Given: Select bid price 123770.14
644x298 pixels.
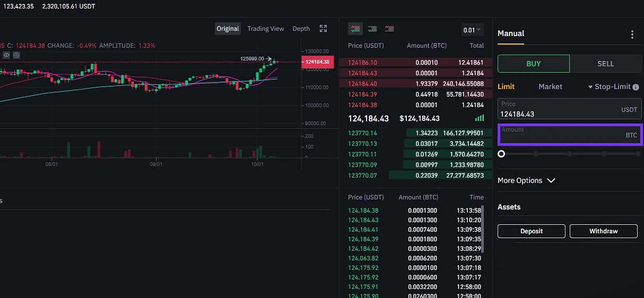Looking at the screenshot, I should tap(362, 133).
